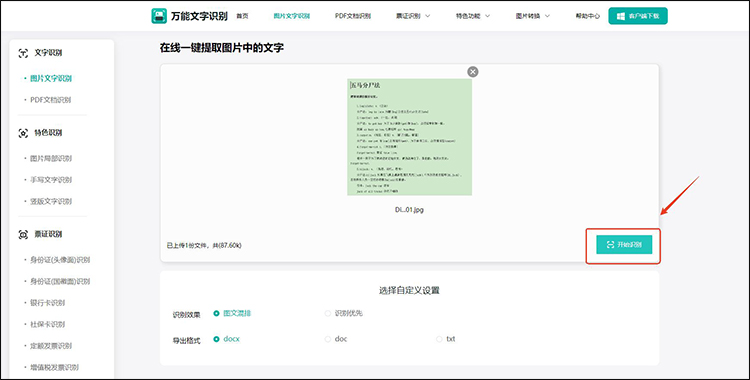Expand the 票证识别 dropdown in top navigation

(x=413, y=16)
